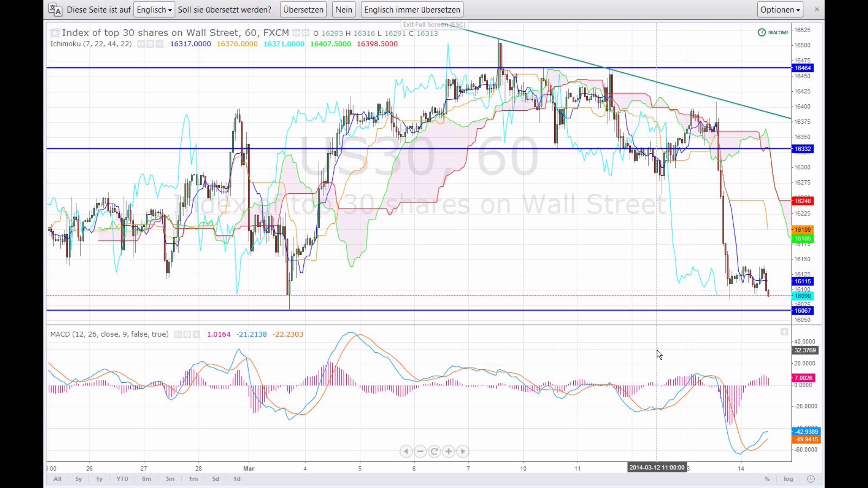Zoom out chart with minus button
Image resolution: width=868 pixels, height=488 pixels.
(x=420, y=451)
